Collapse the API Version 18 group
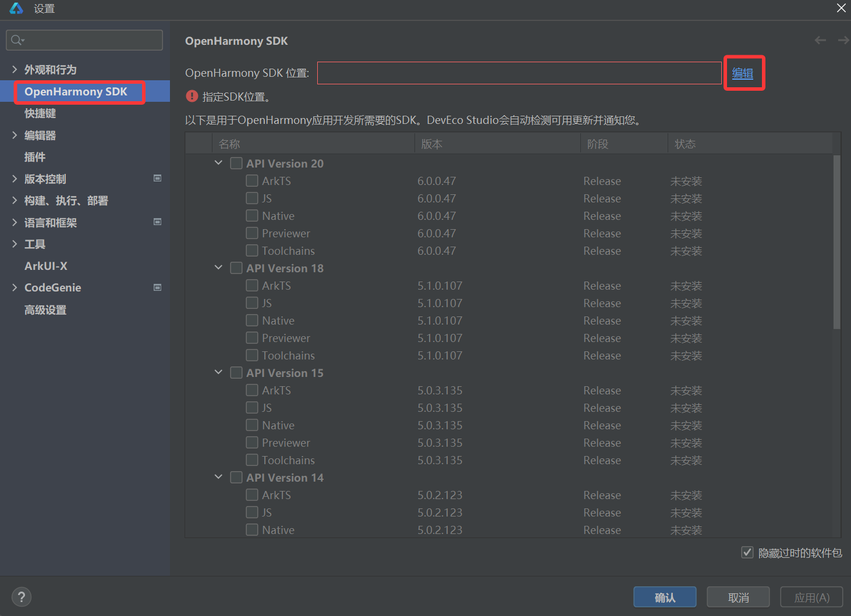The width and height of the screenshot is (851, 616). 218,268
